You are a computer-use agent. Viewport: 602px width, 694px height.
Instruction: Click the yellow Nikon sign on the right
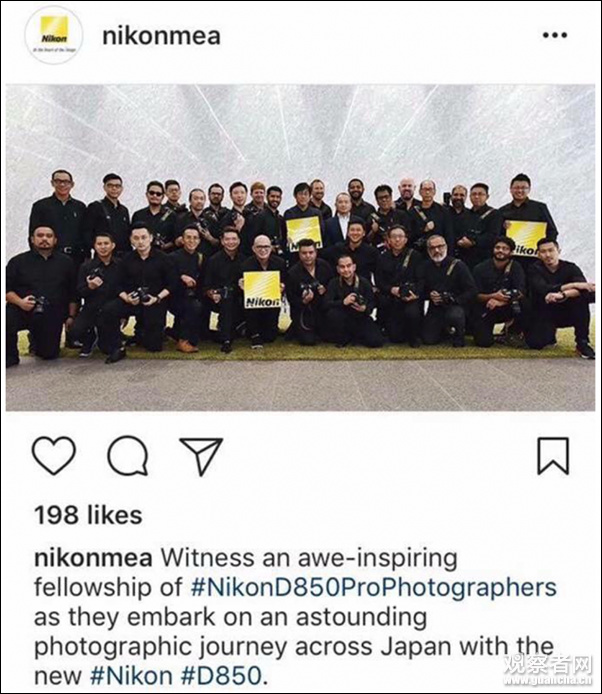526,238
